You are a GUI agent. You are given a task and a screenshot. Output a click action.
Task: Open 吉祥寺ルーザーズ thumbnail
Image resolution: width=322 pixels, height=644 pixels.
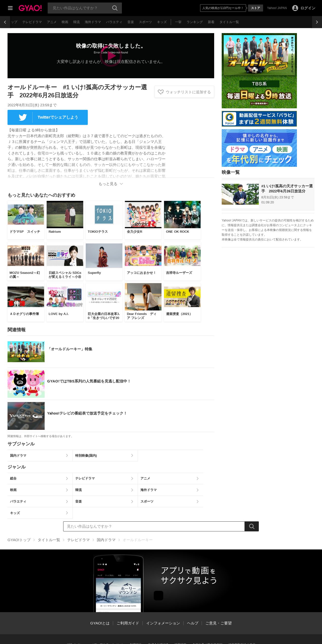click(x=182, y=256)
